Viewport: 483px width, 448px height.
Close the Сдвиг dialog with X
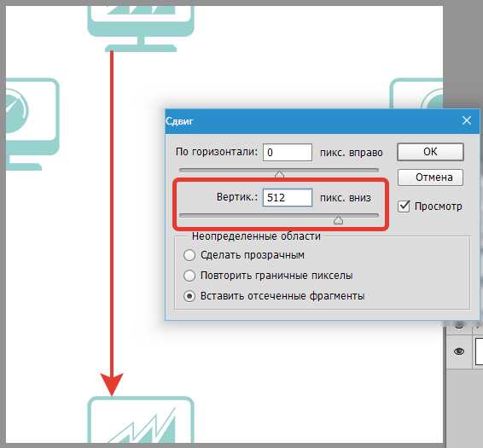pyautogui.click(x=467, y=120)
